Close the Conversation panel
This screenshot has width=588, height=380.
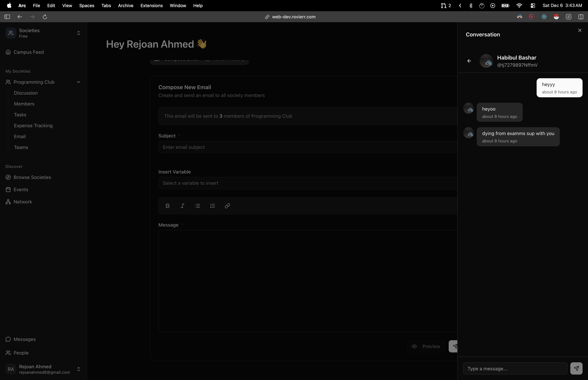point(580,30)
